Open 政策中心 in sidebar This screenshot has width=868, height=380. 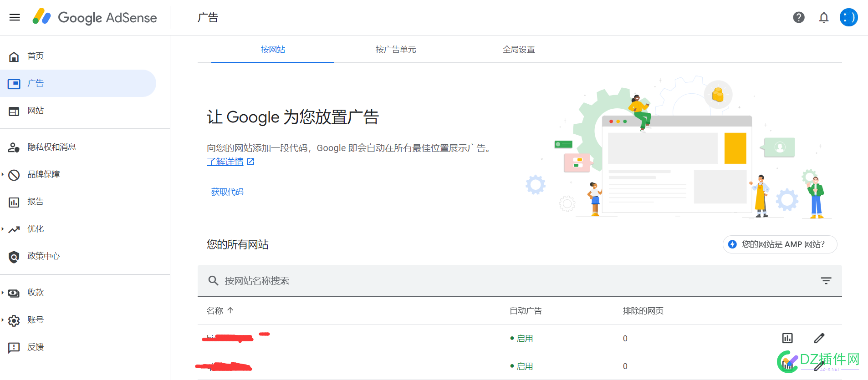click(x=44, y=256)
